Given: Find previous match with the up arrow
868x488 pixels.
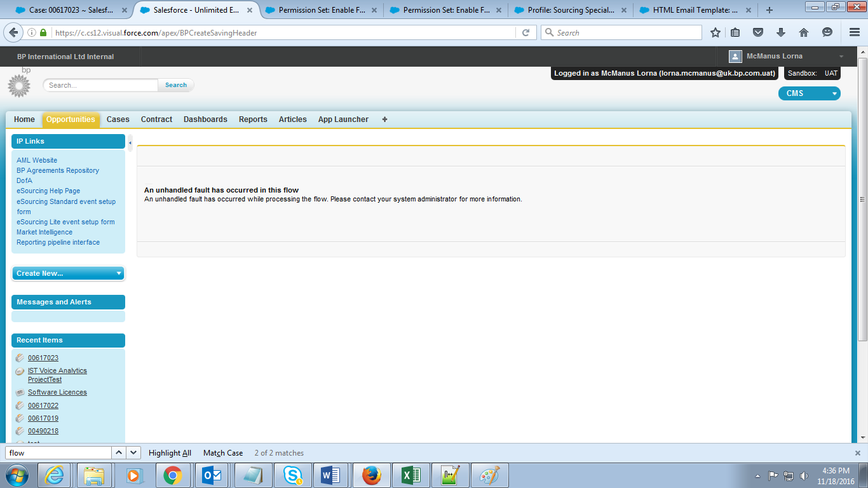Looking at the screenshot, I should [119, 452].
